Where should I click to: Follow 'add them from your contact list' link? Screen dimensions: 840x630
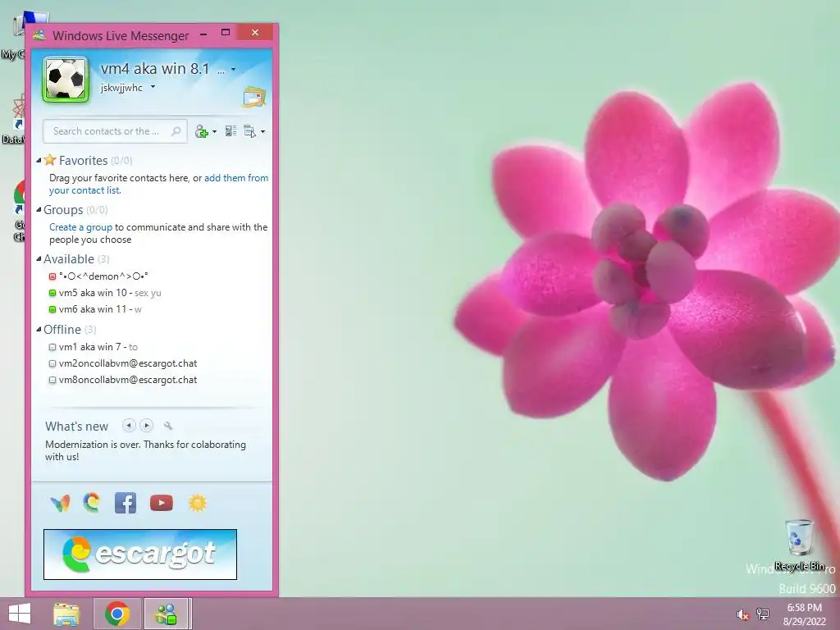pyautogui.click(x=158, y=185)
